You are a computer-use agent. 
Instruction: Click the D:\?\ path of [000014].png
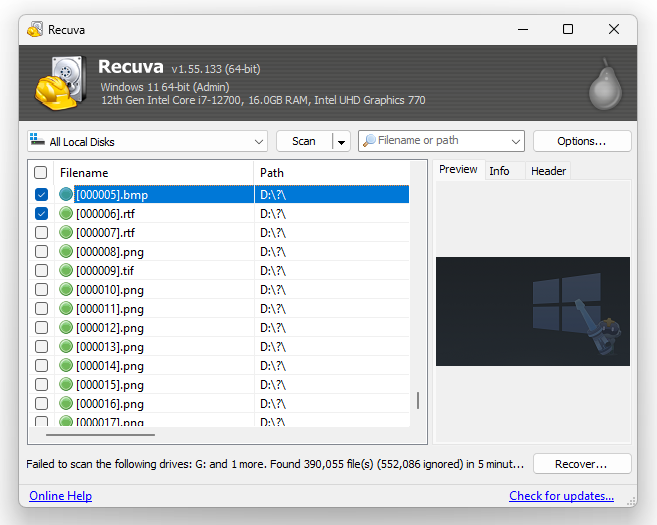[273, 365]
